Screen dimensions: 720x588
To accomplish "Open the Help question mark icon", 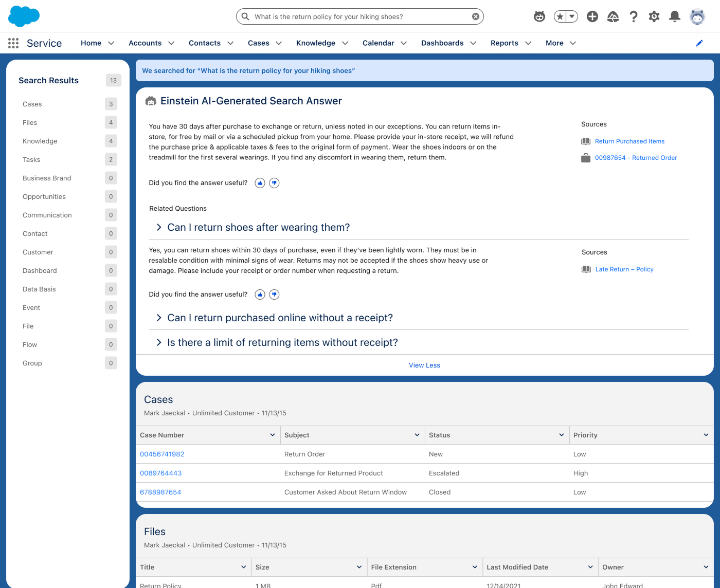I will [x=634, y=16].
